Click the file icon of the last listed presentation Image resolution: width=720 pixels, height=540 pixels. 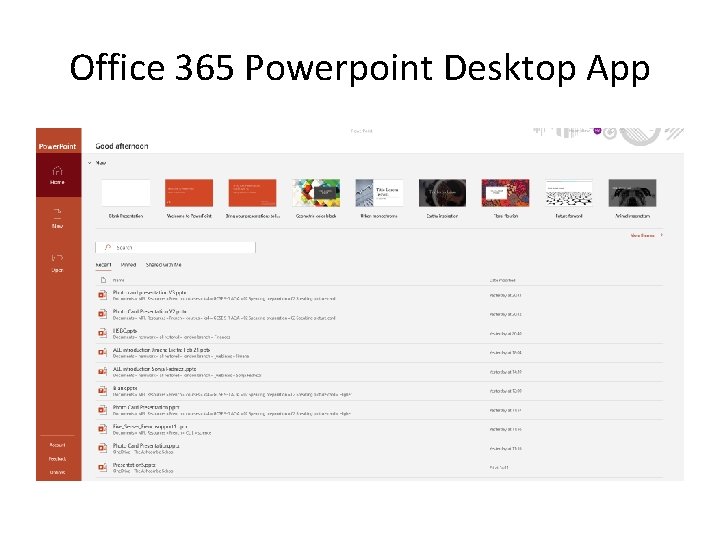click(x=102, y=467)
